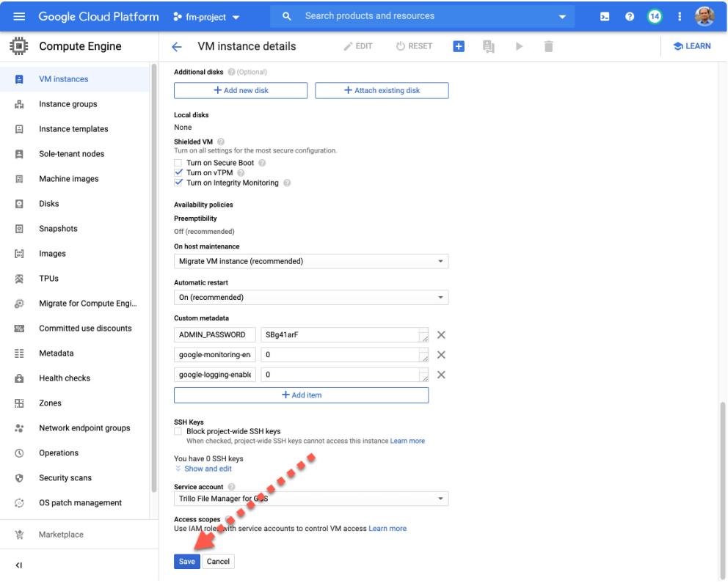Image resolution: width=728 pixels, height=583 pixels.
Task: Click the Save button
Action: tap(186, 562)
